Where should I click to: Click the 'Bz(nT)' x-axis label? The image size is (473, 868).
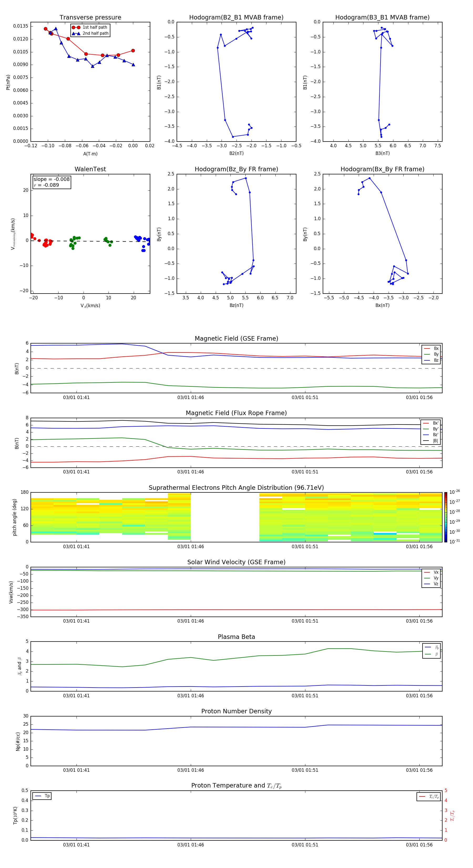click(x=236, y=305)
